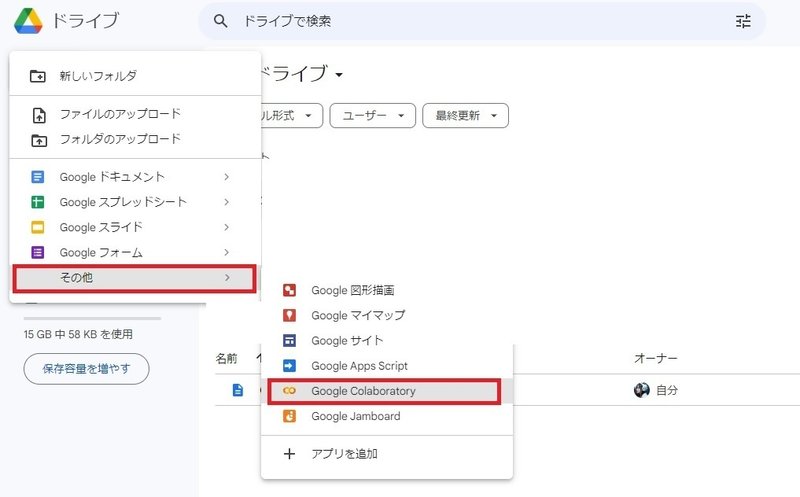Choose フォルダのアップロード from menu
Image resolution: width=800 pixels, height=497 pixels.
[135, 139]
